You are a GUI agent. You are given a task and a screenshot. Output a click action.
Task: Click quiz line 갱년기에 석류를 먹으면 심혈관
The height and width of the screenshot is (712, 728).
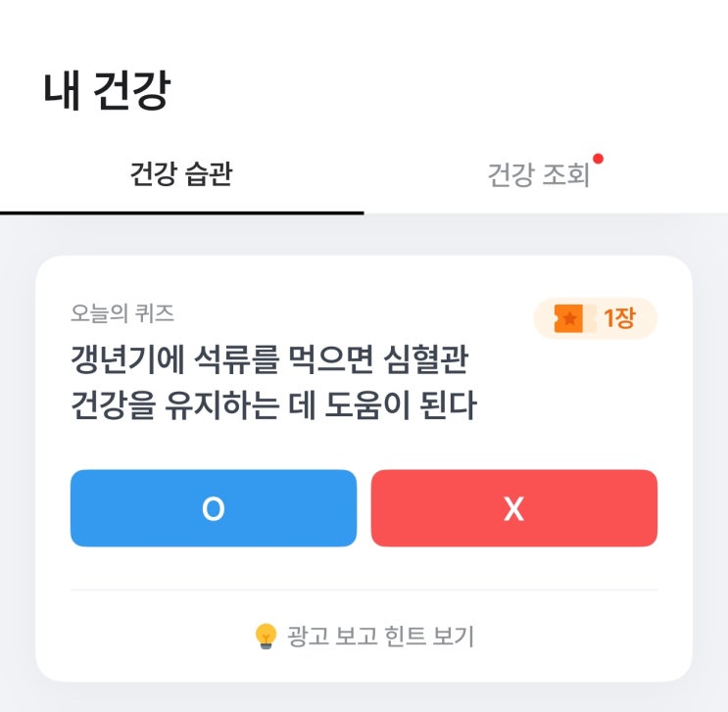point(269,358)
